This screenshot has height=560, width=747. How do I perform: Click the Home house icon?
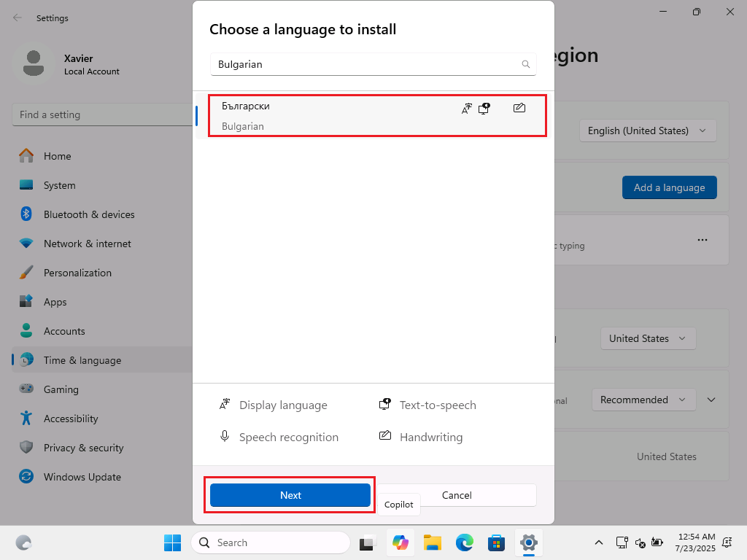point(26,156)
